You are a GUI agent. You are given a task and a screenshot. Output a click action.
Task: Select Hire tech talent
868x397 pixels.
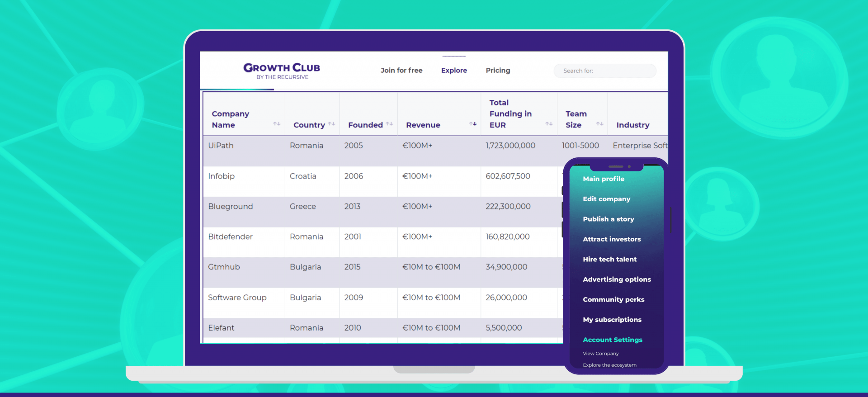click(x=609, y=260)
